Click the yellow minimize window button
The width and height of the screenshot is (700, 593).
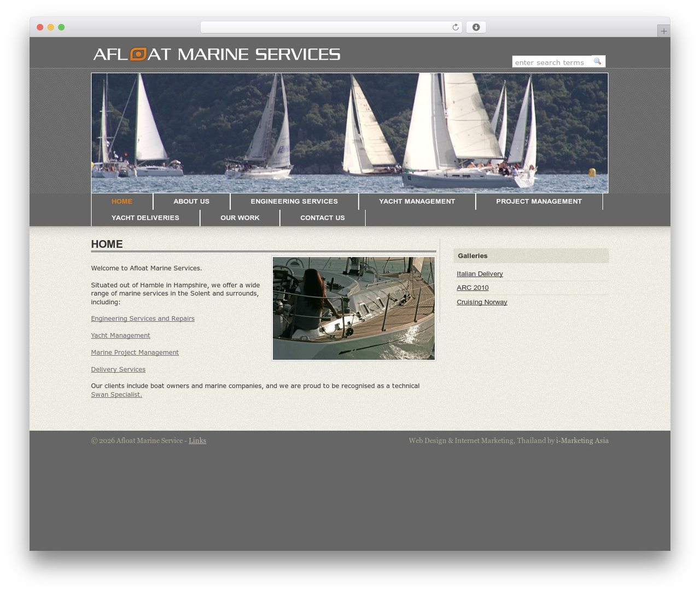point(51,27)
